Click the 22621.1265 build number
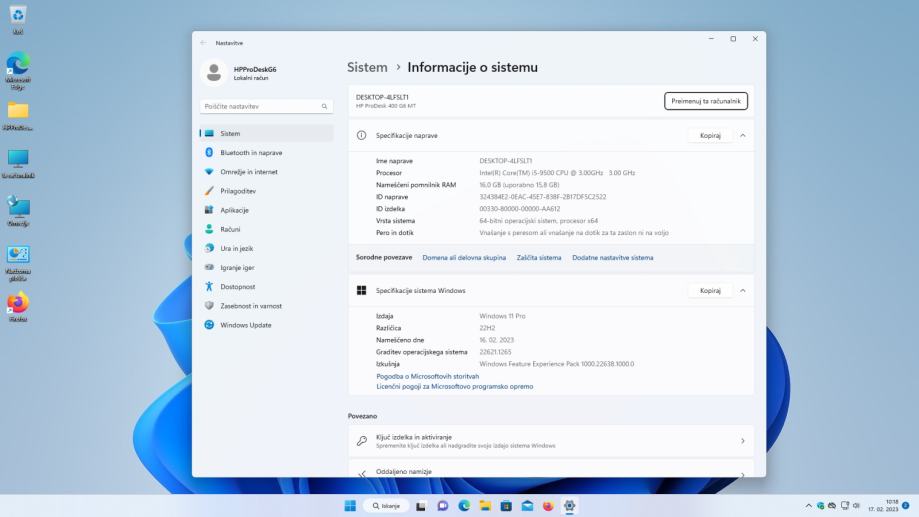Screen dimensions: 919x517 tap(495, 352)
